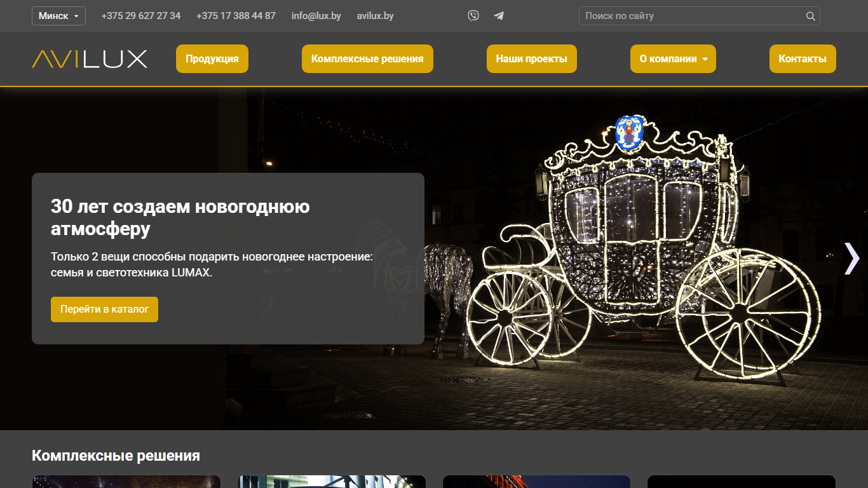Go to Наши проекты page
The height and width of the screenshot is (488, 868).
click(x=532, y=59)
